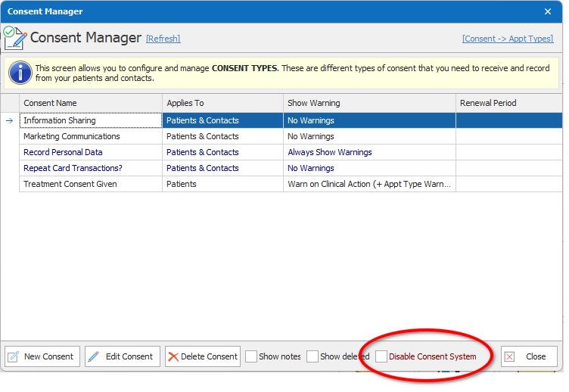569x392 pixels.
Task: Click the Consent Manager document icon
Action: pos(14,37)
